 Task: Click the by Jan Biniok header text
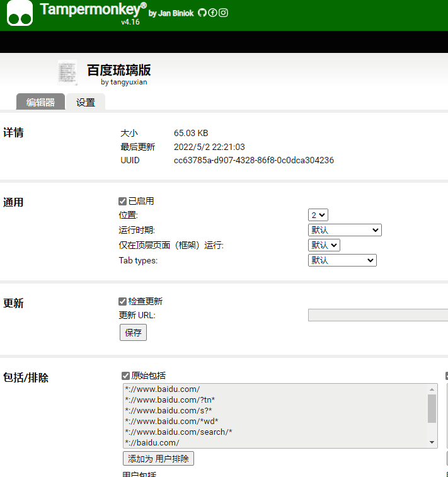171,13
